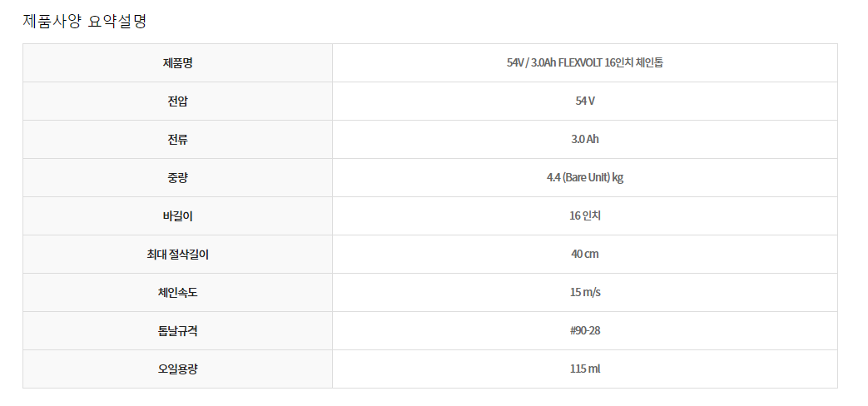Click the 54 V voltage value

click(x=584, y=101)
